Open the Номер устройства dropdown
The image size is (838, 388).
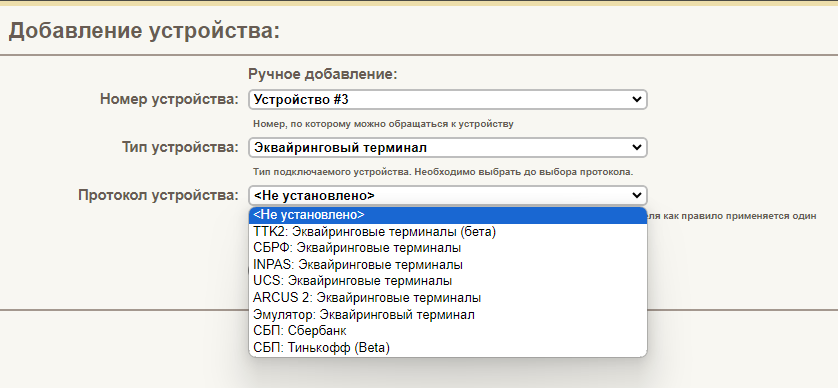click(448, 99)
